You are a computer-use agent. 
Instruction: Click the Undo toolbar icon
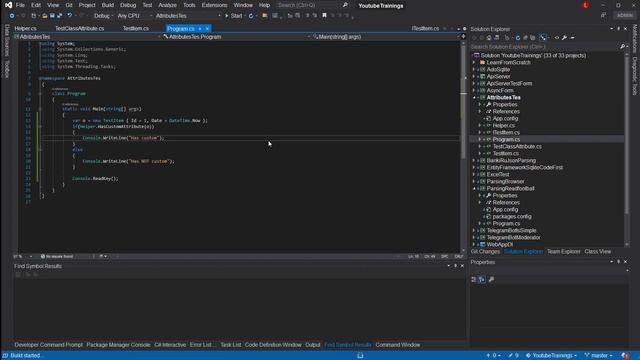click(70, 16)
